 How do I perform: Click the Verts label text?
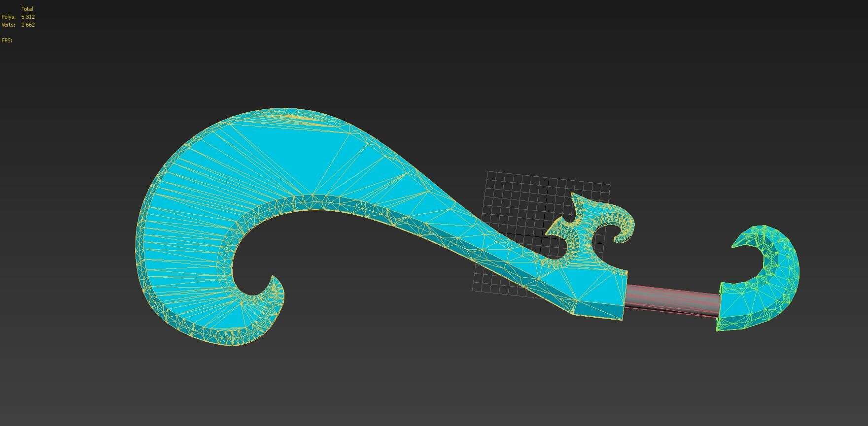(x=8, y=25)
